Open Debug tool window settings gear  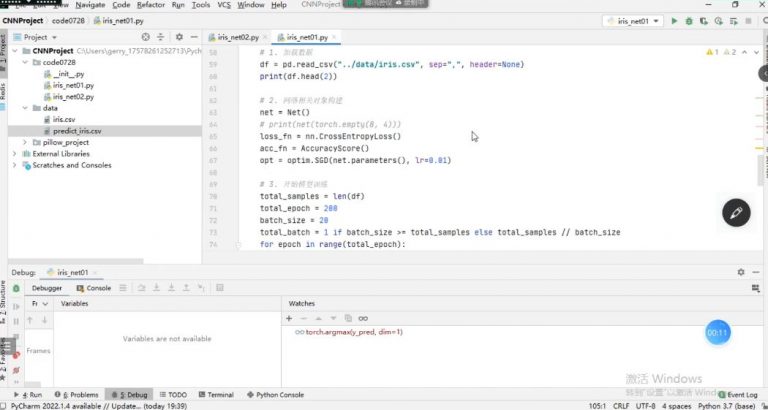pos(741,272)
